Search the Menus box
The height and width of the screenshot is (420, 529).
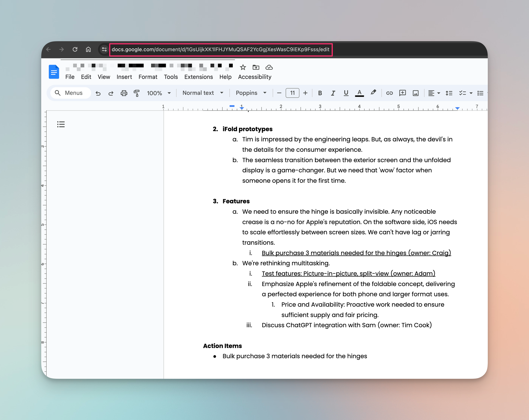pyautogui.click(x=71, y=93)
